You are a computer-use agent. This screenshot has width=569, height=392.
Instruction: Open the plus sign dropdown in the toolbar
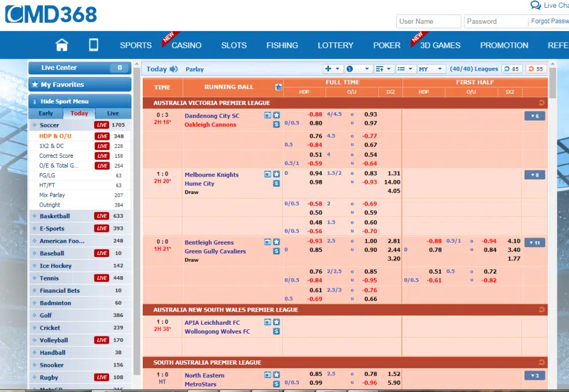pyautogui.click(x=332, y=68)
